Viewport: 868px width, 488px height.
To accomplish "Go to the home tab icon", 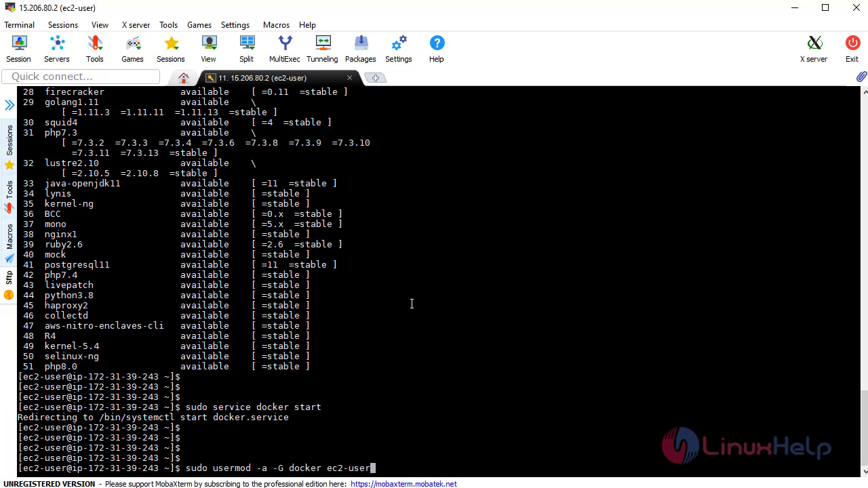I will [183, 77].
